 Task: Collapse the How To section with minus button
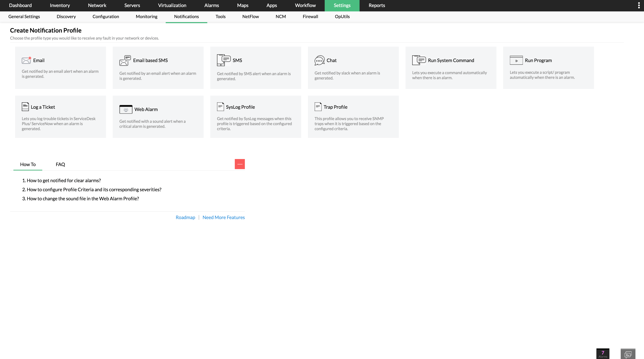pos(240,164)
